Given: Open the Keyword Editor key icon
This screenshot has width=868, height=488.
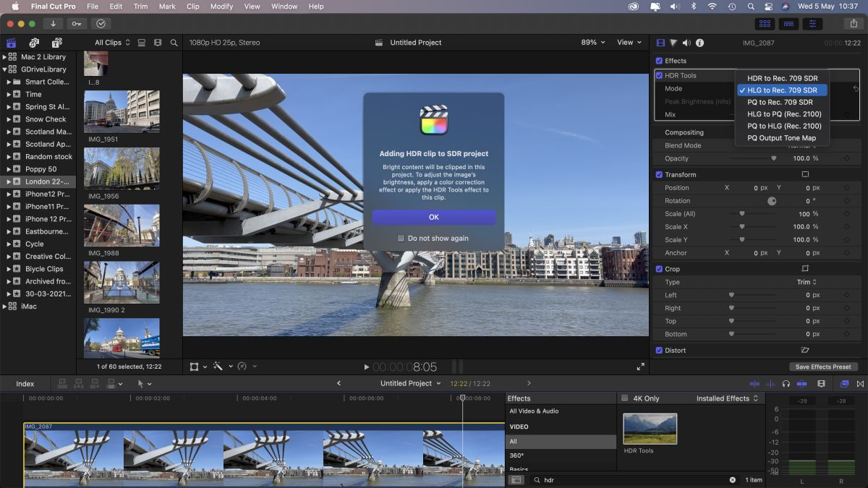Looking at the screenshot, I should pyautogui.click(x=77, y=24).
